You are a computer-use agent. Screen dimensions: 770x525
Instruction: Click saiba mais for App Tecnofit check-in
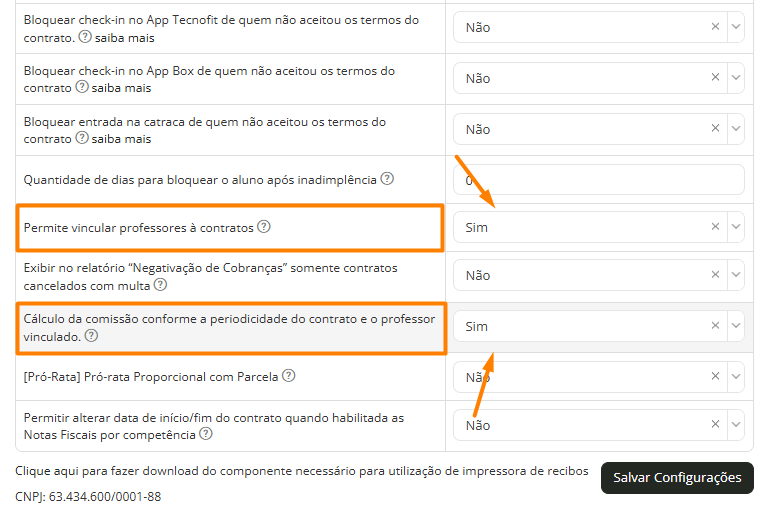pyautogui.click(x=125, y=38)
